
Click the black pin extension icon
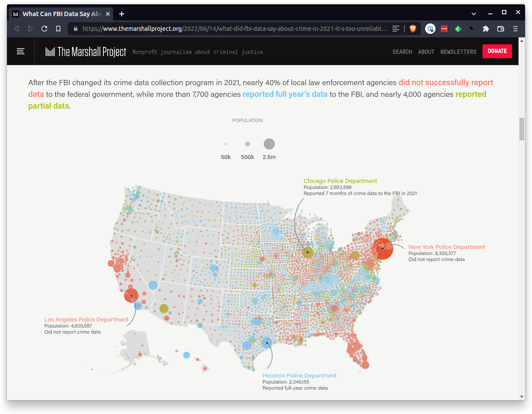coord(472,29)
